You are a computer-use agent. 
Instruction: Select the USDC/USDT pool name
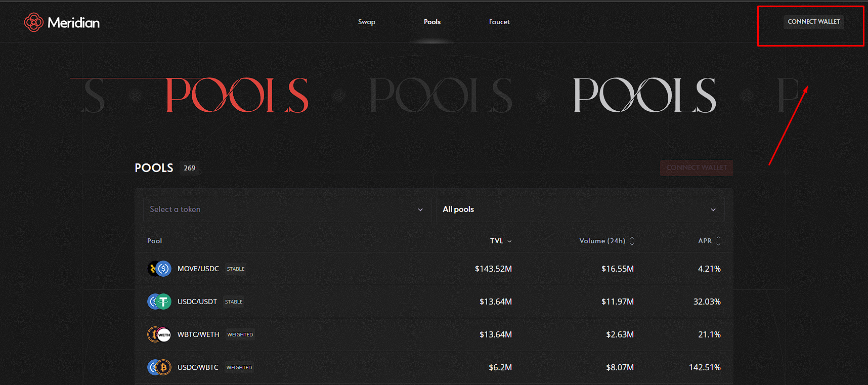pos(197,302)
